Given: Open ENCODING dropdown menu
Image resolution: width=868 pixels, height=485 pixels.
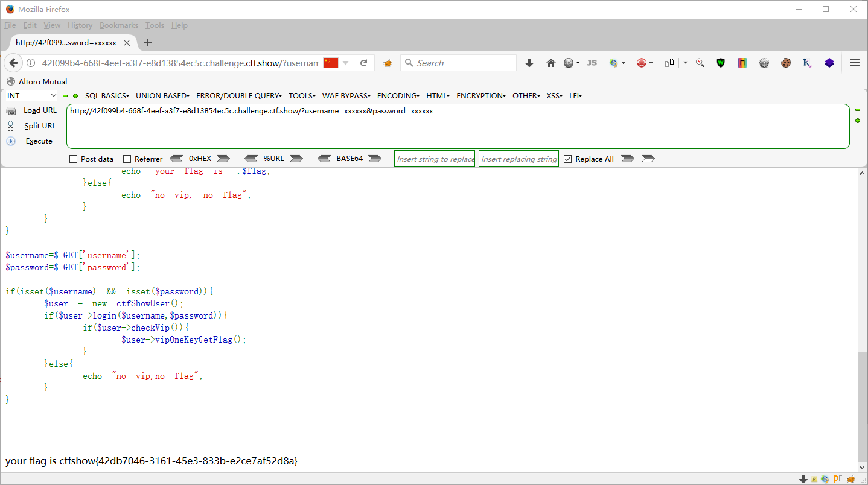Looking at the screenshot, I should click(x=398, y=96).
